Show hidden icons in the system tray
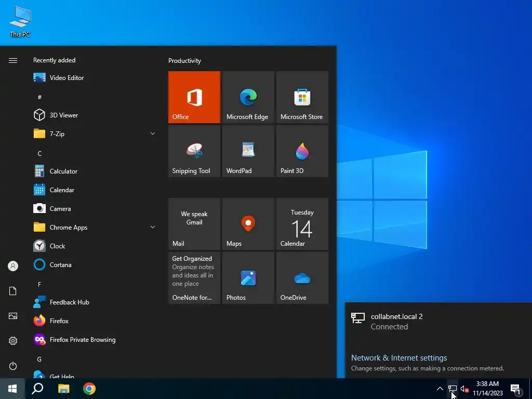Image resolution: width=532 pixels, height=399 pixels. (440, 389)
